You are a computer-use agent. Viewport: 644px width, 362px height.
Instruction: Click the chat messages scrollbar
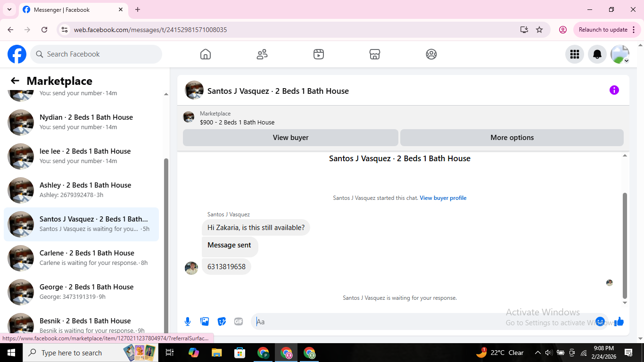625,245
